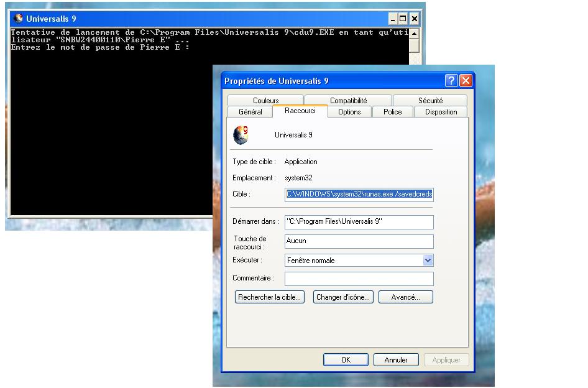Open the Couleurs tab

click(x=265, y=101)
